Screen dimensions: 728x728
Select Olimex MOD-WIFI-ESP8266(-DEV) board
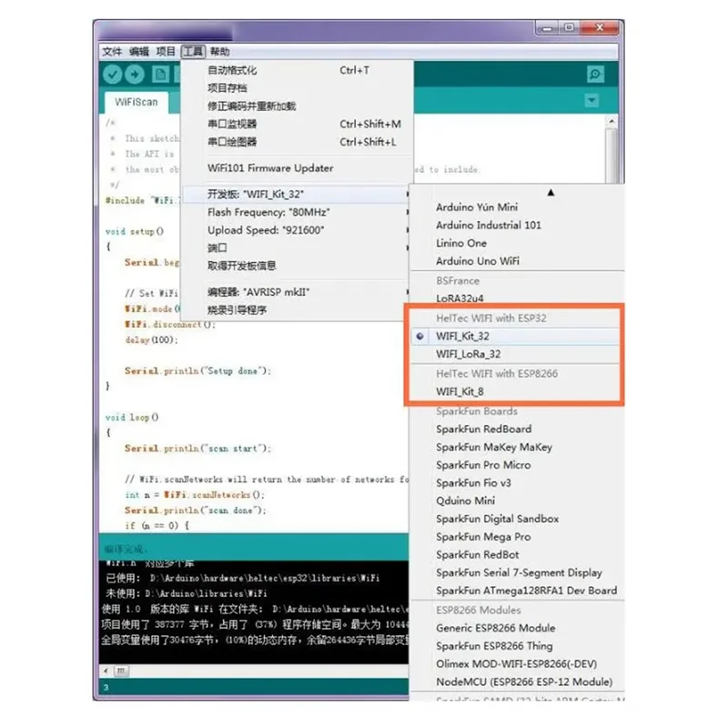pos(517,664)
